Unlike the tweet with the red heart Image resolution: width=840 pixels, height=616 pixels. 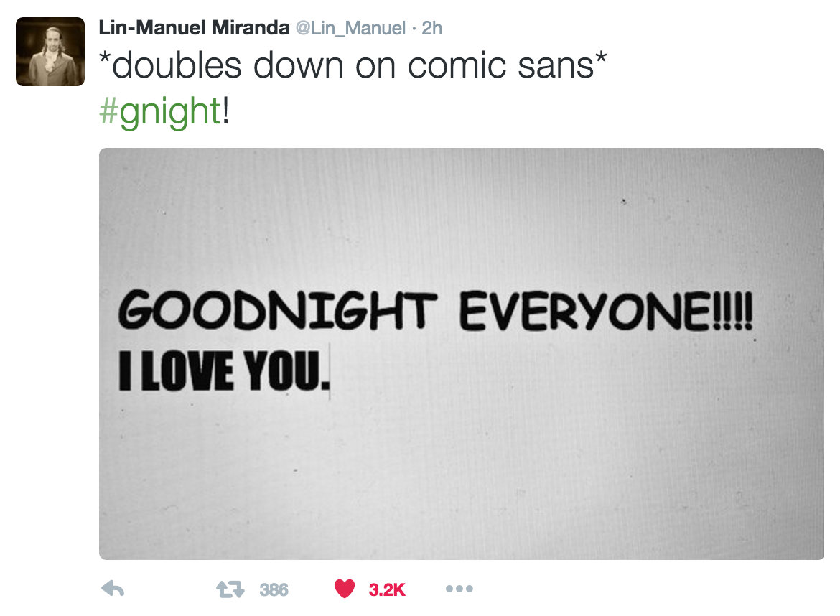[345, 589]
